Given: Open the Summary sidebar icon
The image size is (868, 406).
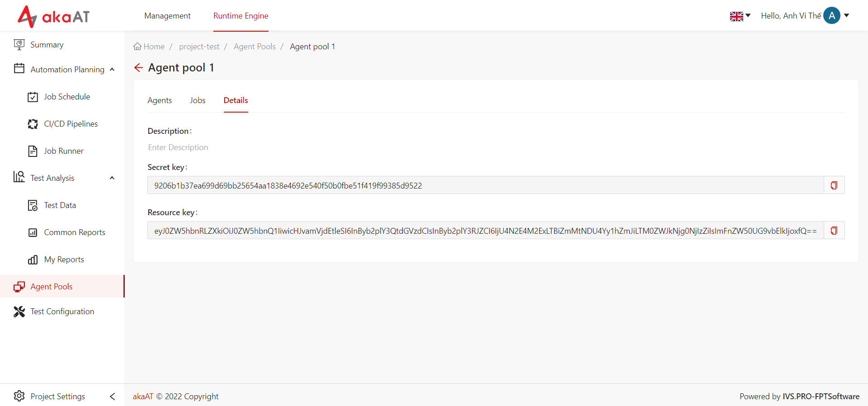Looking at the screenshot, I should [19, 45].
